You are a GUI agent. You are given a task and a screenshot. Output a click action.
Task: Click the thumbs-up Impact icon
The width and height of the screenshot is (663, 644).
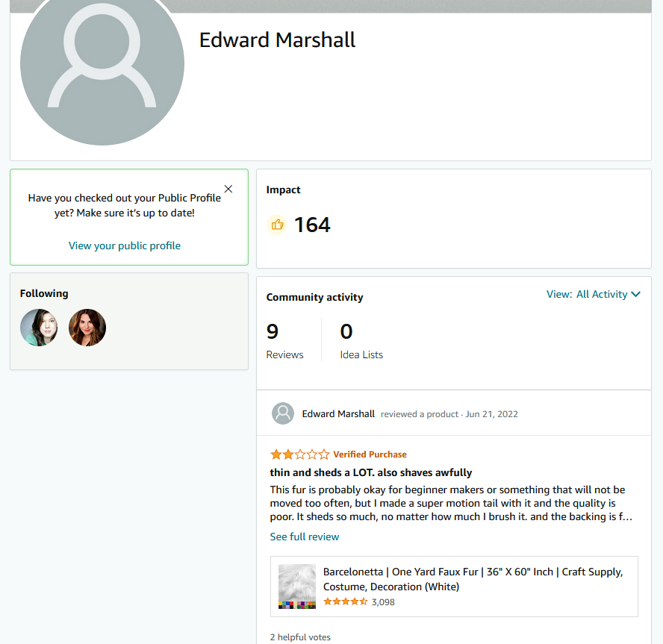tap(278, 225)
